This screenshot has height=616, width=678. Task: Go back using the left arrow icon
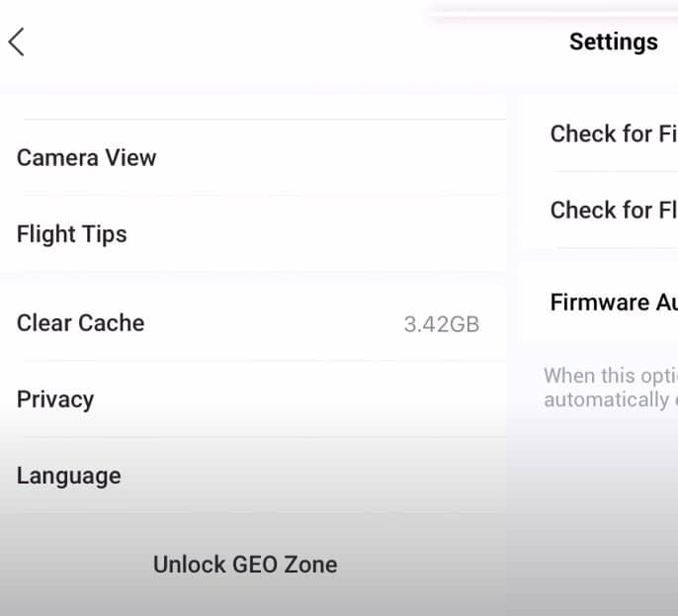pyautogui.click(x=16, y=42)
